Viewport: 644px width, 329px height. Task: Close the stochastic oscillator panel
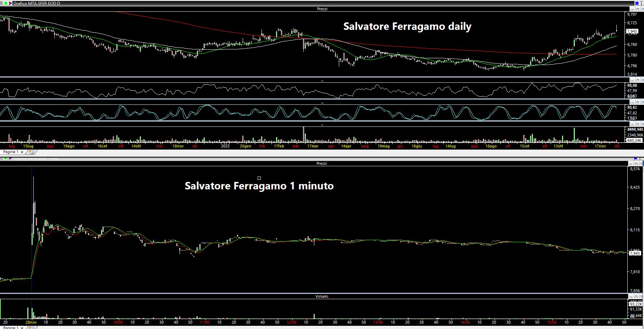coord(642,102)
